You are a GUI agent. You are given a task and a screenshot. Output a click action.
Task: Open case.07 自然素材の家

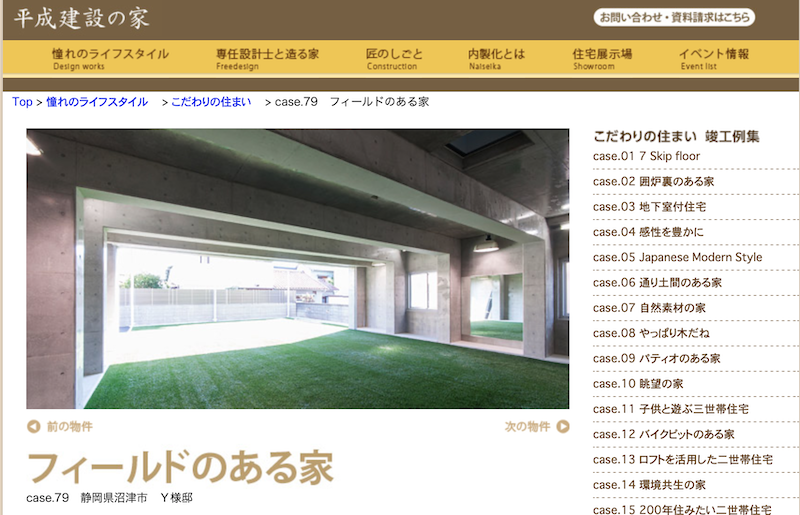649,308
